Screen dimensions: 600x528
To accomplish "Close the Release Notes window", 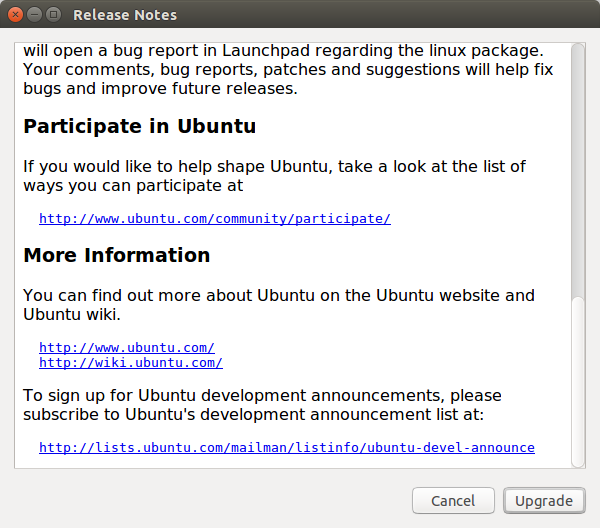I will [15, 15].
